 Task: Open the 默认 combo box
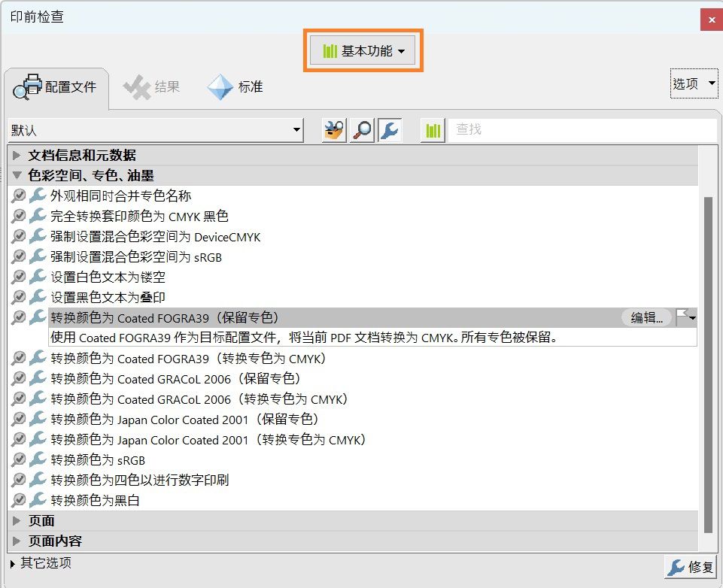[156, 130]
